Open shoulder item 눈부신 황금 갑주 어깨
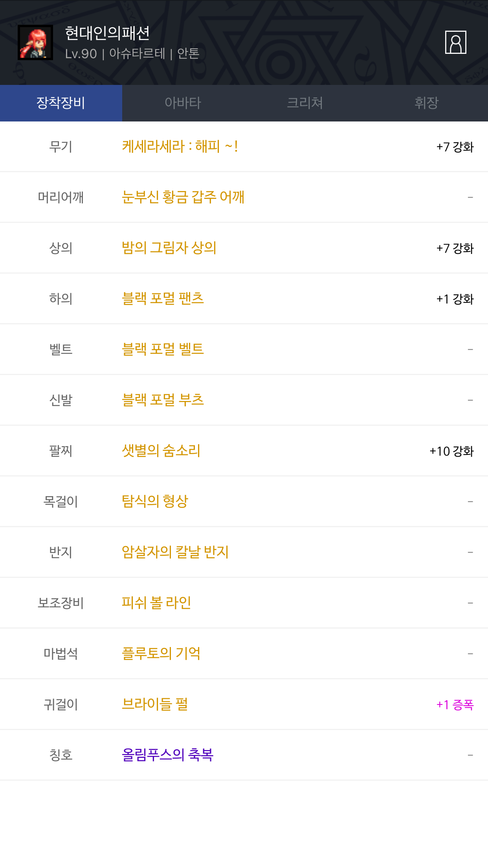The height and width of the screenshot is (868, 488). (183, 197)
